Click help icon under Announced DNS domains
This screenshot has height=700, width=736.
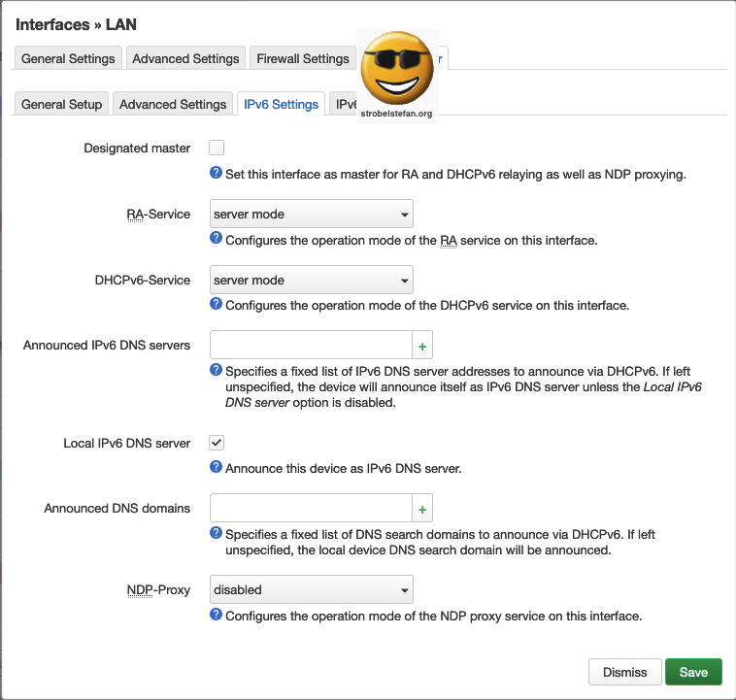(217, 533)
